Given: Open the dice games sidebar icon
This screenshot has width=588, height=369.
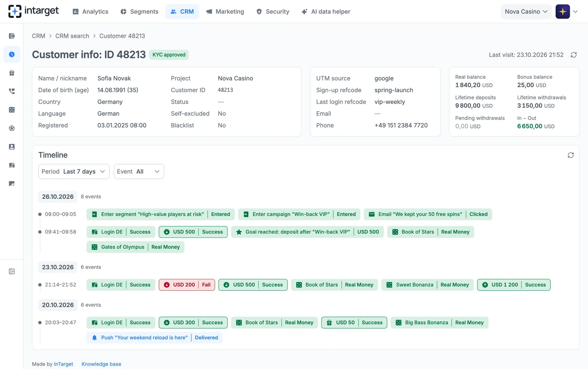Looking at the screenshot, I should [x=12, y=110].
